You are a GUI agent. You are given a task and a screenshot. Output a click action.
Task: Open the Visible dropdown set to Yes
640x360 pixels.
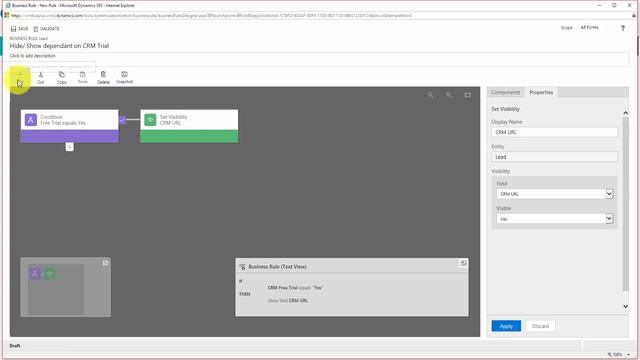555,219
